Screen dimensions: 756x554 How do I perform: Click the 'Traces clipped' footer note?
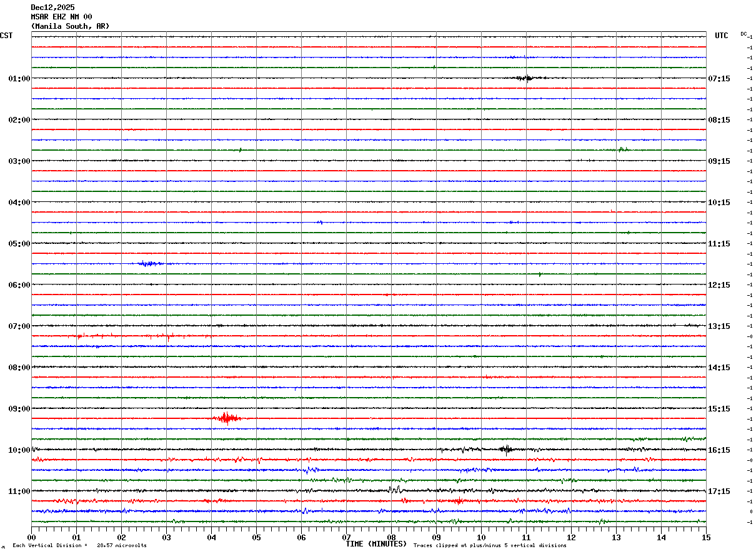coord(490,546)
